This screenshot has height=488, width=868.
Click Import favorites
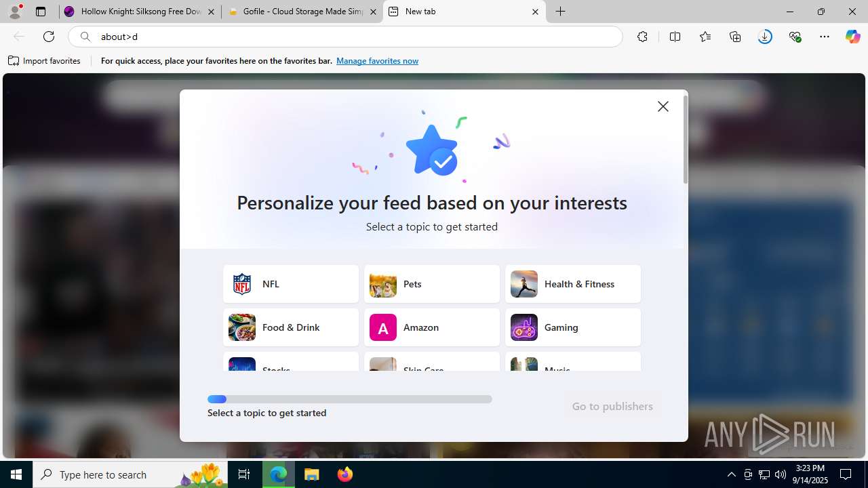point(45,61)
